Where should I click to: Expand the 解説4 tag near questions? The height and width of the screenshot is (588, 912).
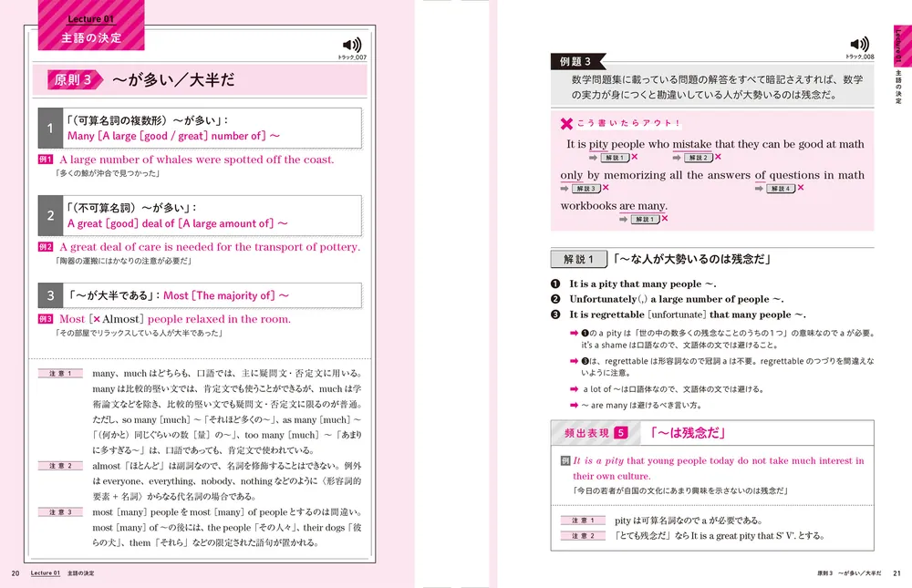click(x=780, y=189)
